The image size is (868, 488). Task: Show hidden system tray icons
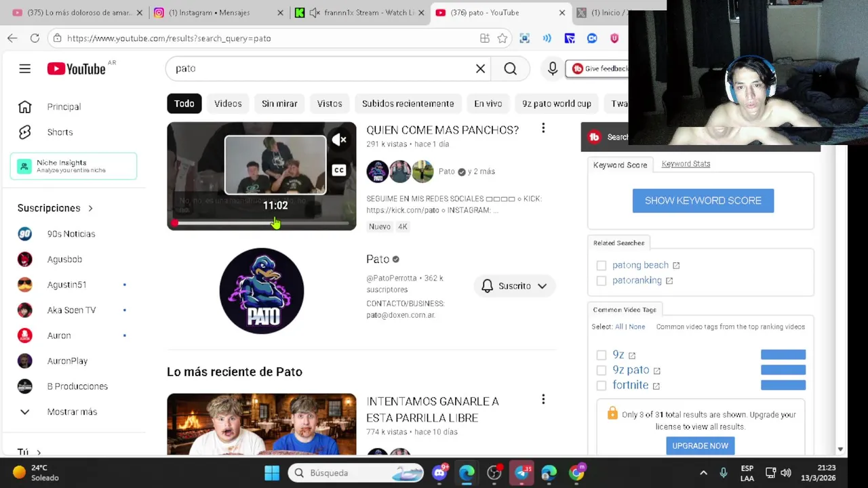coord(703,473)
